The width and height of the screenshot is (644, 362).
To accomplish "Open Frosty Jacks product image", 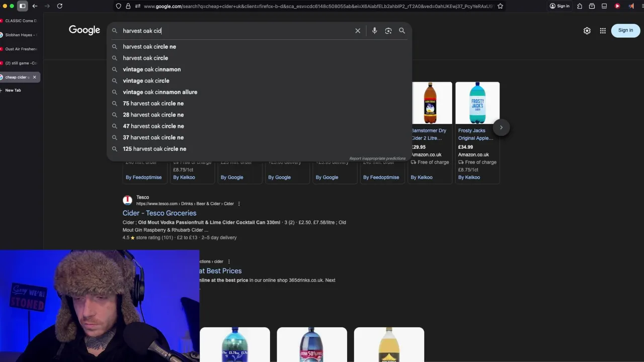I will click(477, 103).
